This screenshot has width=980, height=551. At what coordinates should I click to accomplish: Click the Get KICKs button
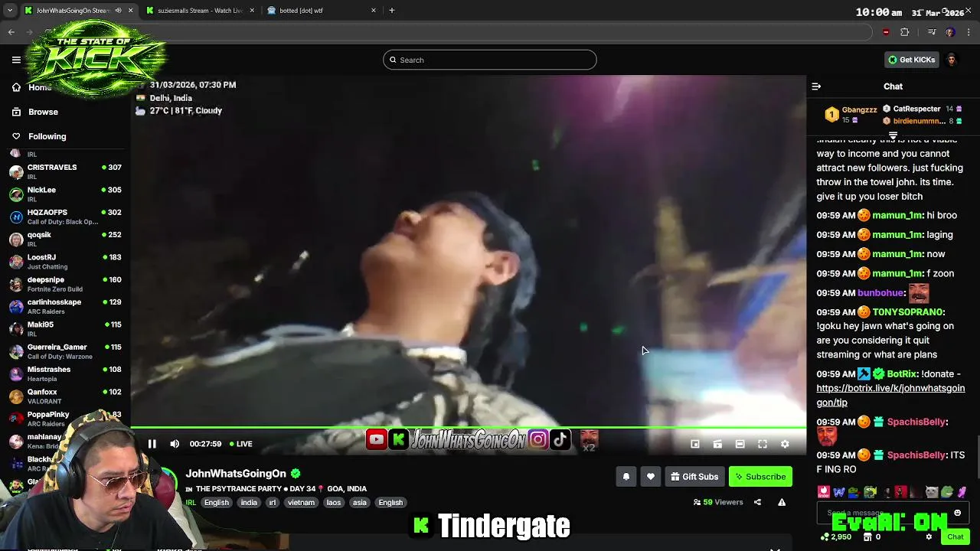pyautogui.click(x=911, y=60)
